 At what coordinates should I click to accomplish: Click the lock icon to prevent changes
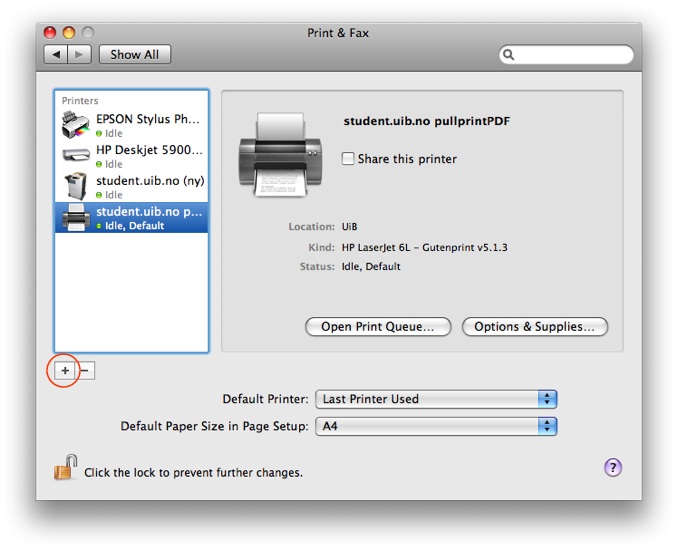click(65, 468)
